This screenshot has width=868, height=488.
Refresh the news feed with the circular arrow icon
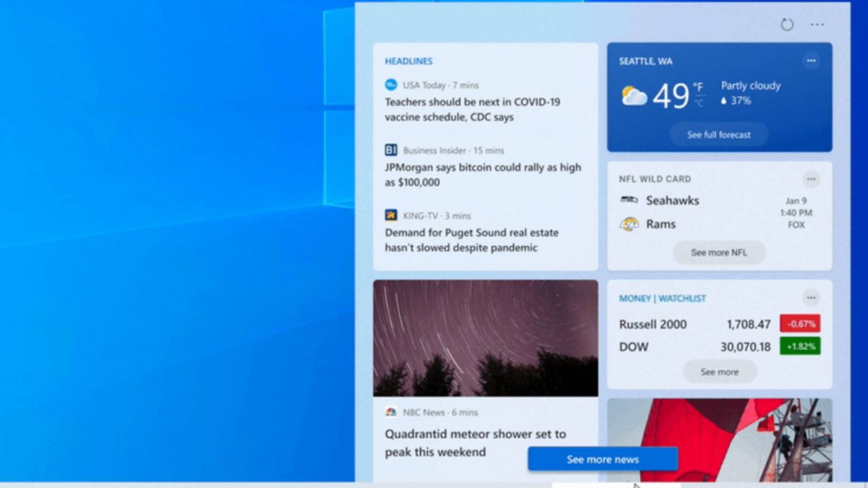click(x=787, y=25)
